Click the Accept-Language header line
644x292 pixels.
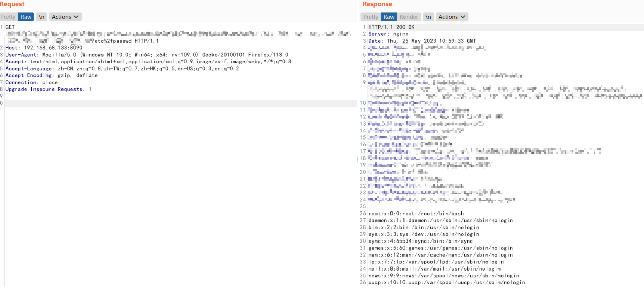(x=122, y=69)
